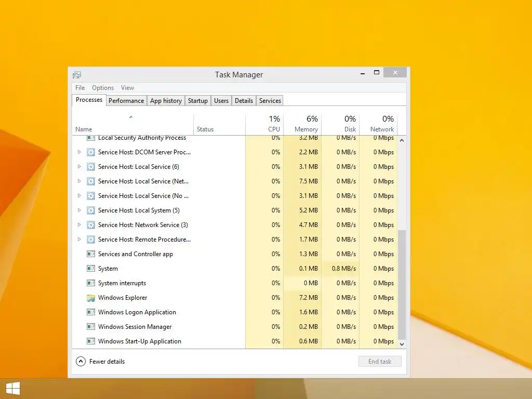Open the View menu
532x399 pixels.
128,87
